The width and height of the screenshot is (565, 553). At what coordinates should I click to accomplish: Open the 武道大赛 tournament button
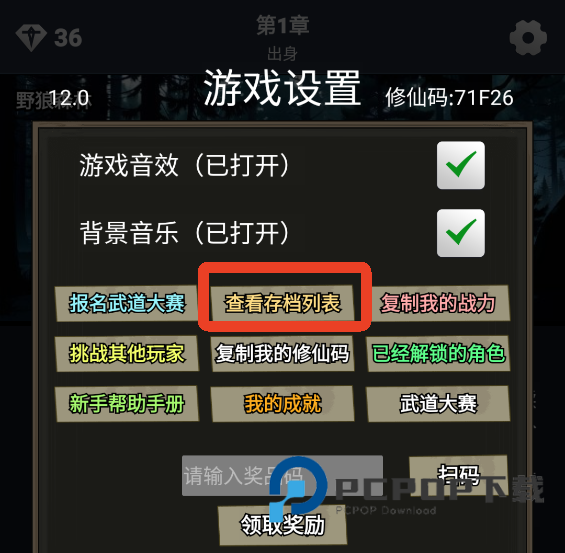pyautogui.click(x=438, y=403)
